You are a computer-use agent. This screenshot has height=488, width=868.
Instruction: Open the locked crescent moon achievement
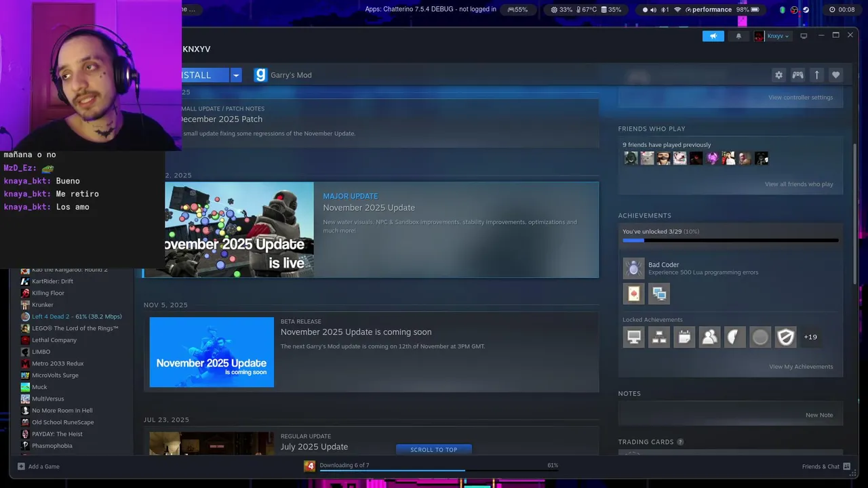coord(735,337)
